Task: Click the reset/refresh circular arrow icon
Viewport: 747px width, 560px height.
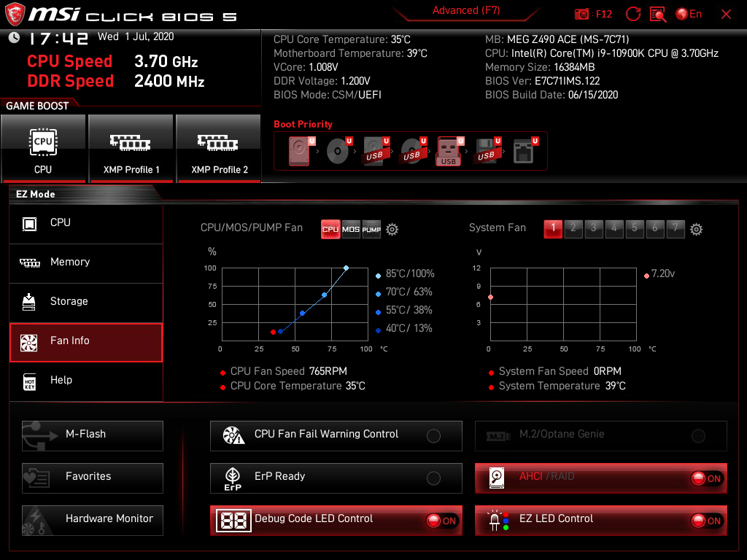Action: pos(633,15)
